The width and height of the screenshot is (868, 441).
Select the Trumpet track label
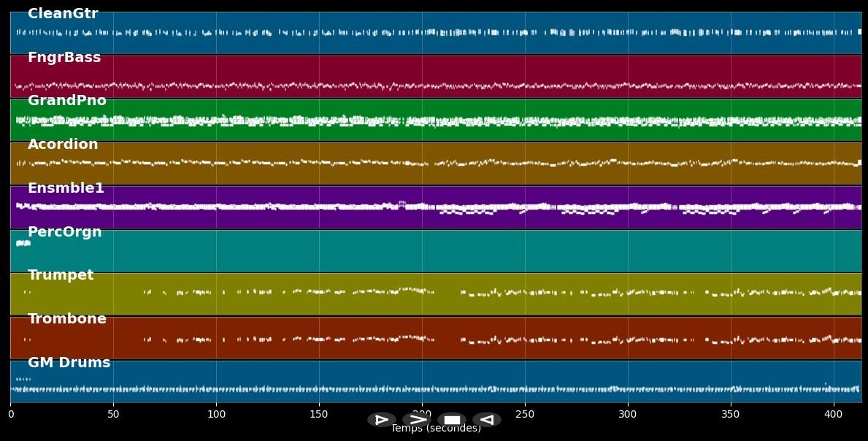click(x=61, y=275)
